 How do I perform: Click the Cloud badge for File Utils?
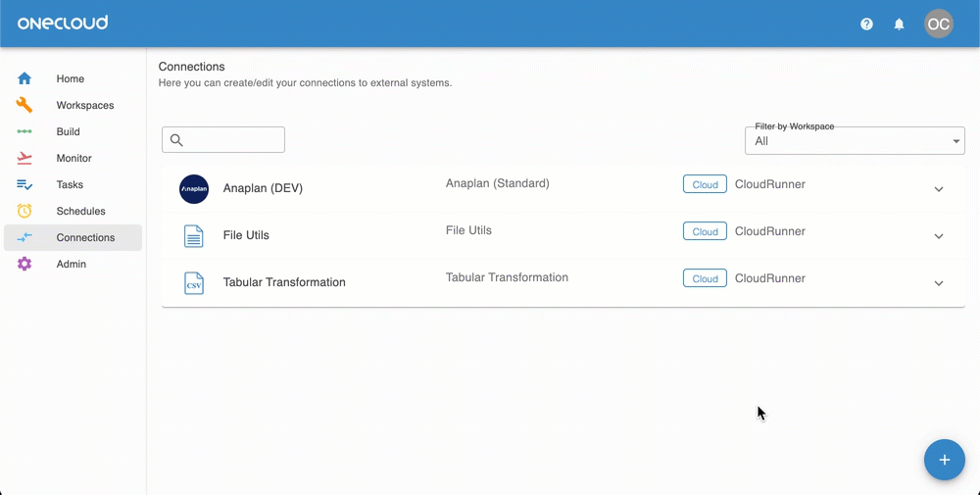click(x=705, y=231)
